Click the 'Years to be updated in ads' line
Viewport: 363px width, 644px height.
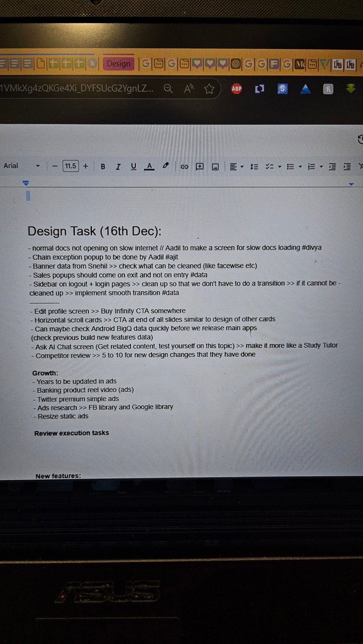coord(75,381)
